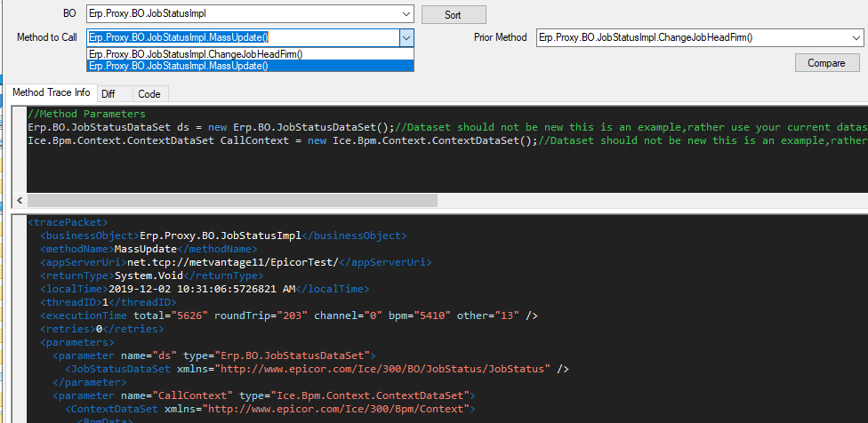Click the //Method Parameters comment line
The width and height of the screenshot is (868, 423).
pos(86,114)
